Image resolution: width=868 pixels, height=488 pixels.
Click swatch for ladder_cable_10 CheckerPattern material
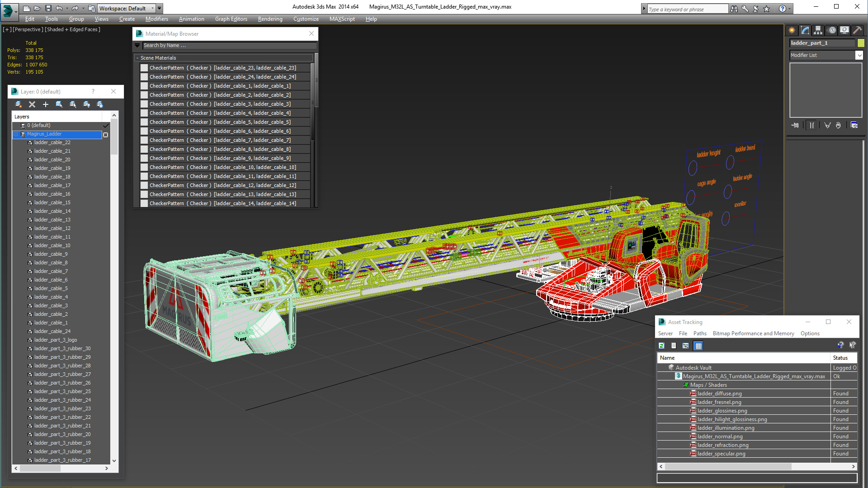pyautogui.click(x=144, y=167)
